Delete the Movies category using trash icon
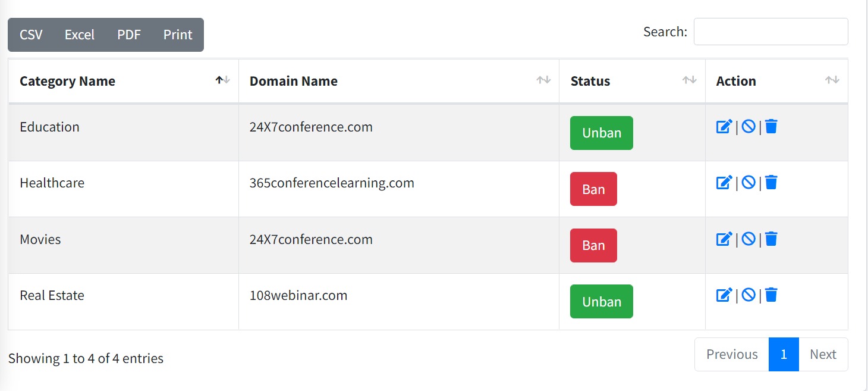The height and width of the screenshot is (391, 868). coord(771,239)
